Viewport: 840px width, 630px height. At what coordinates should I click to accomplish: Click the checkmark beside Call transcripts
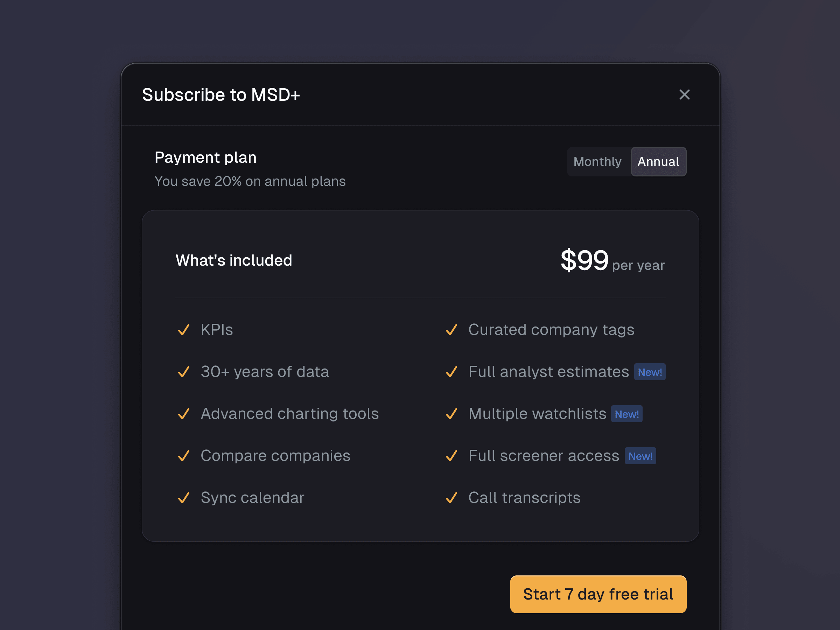click(x=451, y=497)
